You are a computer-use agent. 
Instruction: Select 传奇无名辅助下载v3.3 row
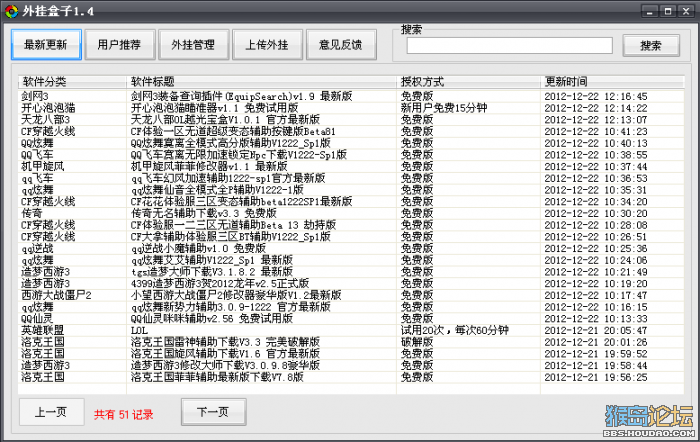point(351,213)
